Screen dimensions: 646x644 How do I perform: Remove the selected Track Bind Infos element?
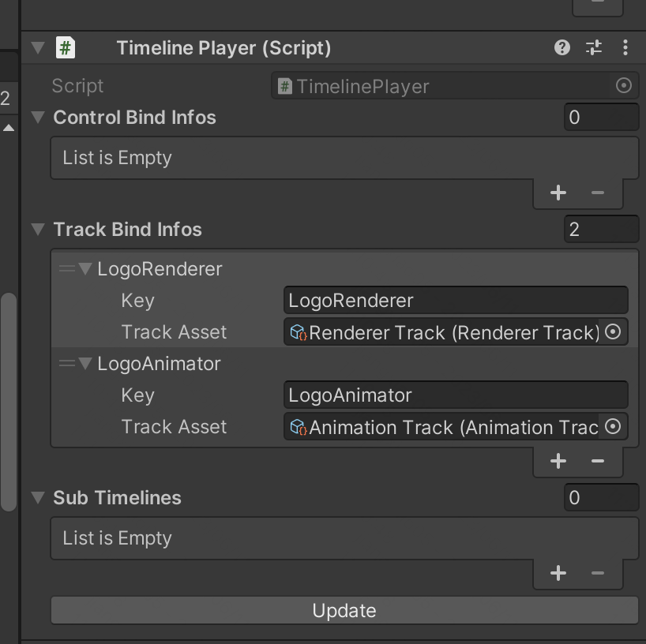[598, 462]
